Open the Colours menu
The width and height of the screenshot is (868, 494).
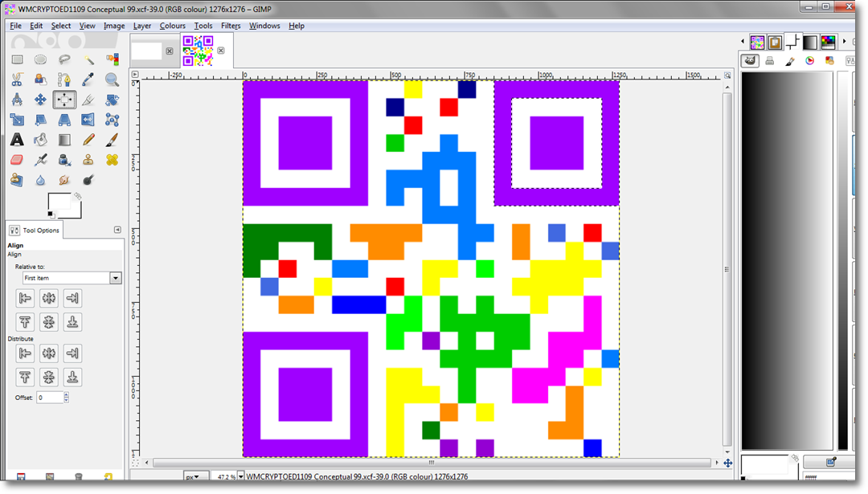172,26
